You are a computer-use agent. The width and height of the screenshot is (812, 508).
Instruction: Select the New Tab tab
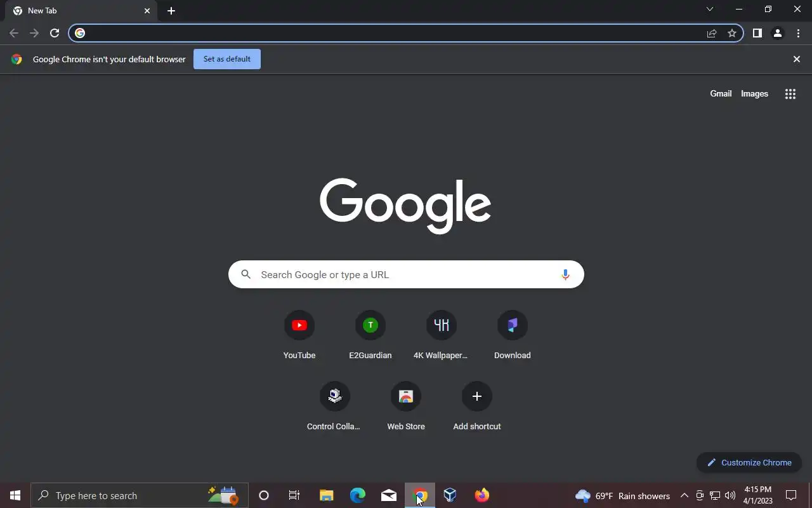(82, 11)
